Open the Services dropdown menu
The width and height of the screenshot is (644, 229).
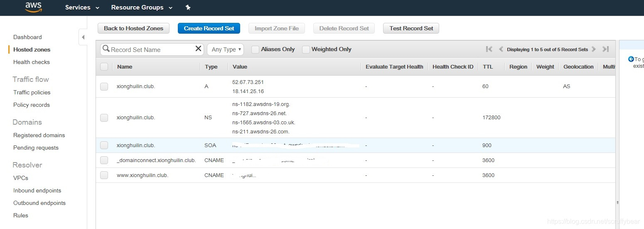click(x=82, y=7)
